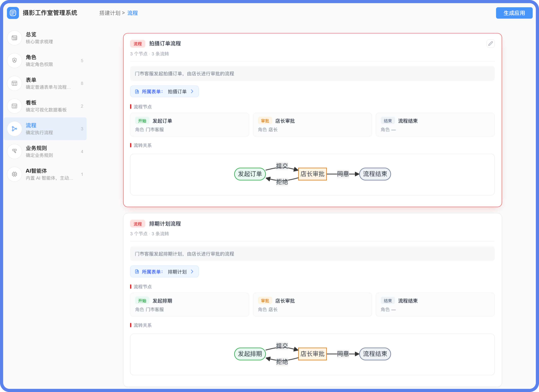Click the AI智能体 gear icon in sidebar
Viewport: 539px width, 392px height.
tap(15, 174)
